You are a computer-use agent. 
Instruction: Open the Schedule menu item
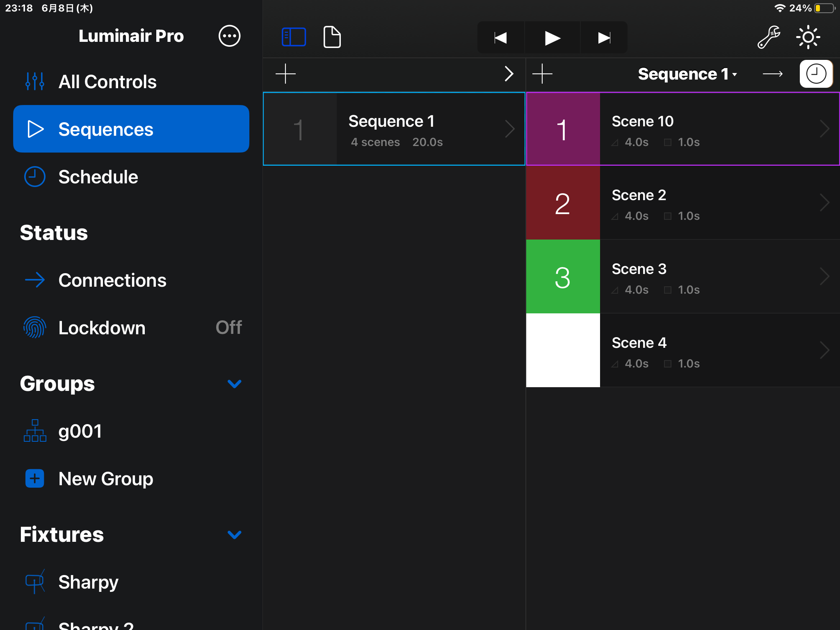[98, 177]
